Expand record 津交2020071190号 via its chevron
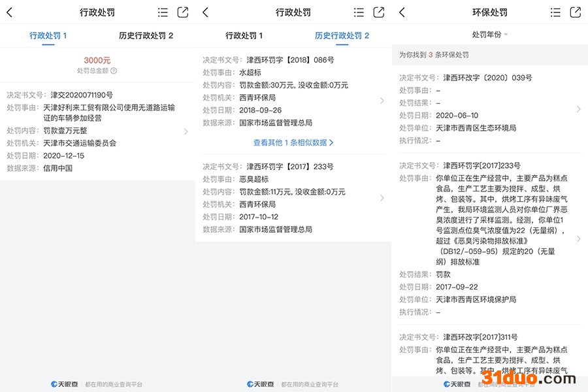Image resolution: width=588 pixels, height=392 pixels. pyautogui.click(x=186, y=131)
